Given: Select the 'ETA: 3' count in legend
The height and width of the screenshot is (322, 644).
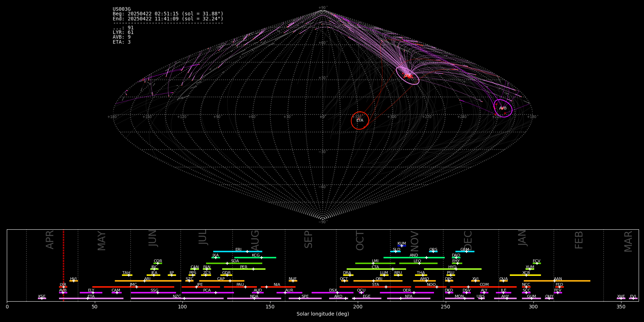Looking at the screenshot, I should (122, 42).
